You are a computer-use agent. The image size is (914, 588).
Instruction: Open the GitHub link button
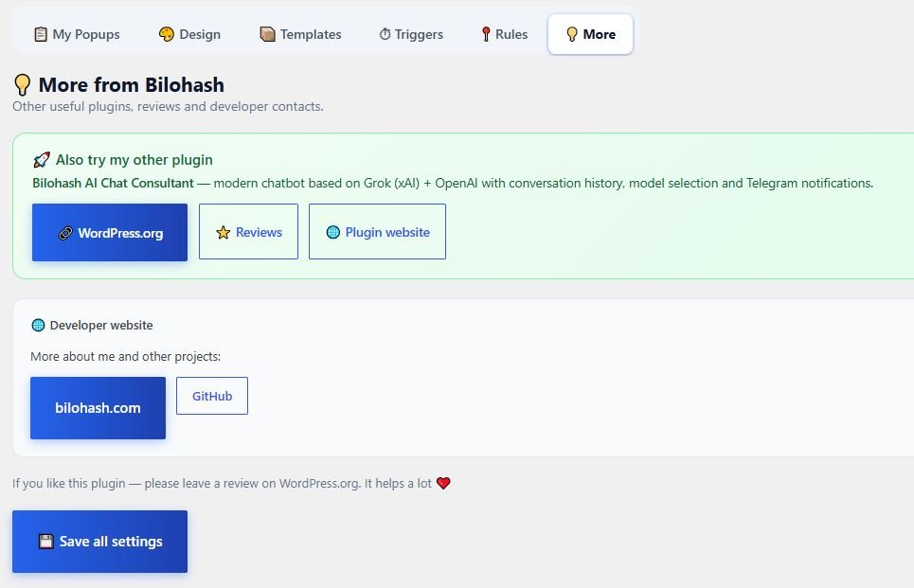click(x=212, y=397)
